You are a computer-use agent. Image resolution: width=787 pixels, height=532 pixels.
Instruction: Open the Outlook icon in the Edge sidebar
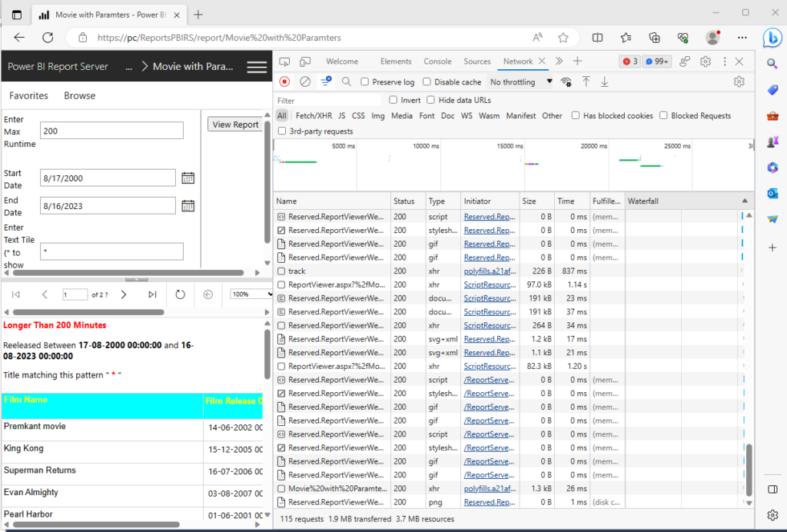(772, 193)
